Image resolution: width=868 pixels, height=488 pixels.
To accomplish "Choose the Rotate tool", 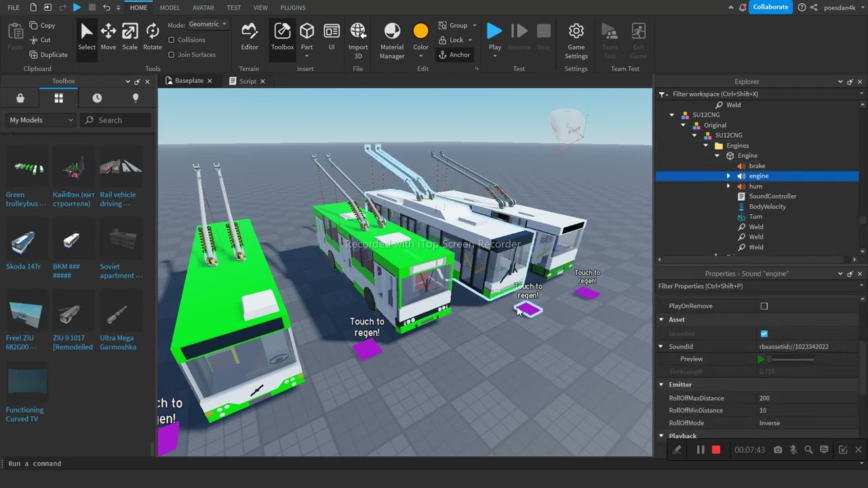I will tap(153, 37).
